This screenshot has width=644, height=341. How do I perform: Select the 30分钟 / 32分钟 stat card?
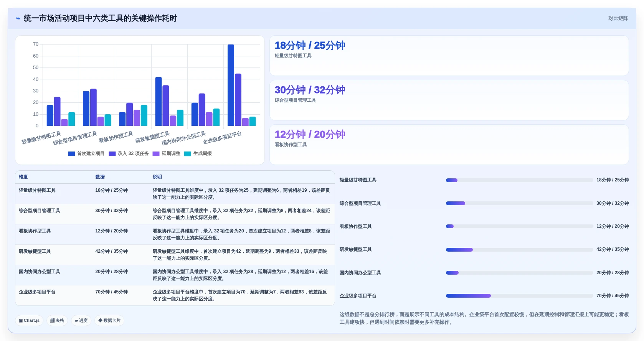click(449, 100)
